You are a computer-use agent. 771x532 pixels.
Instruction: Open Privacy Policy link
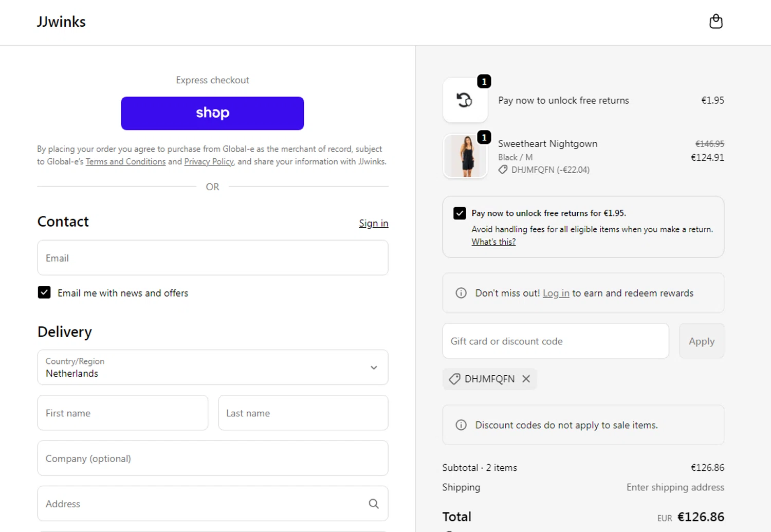(x=209, y=161)
